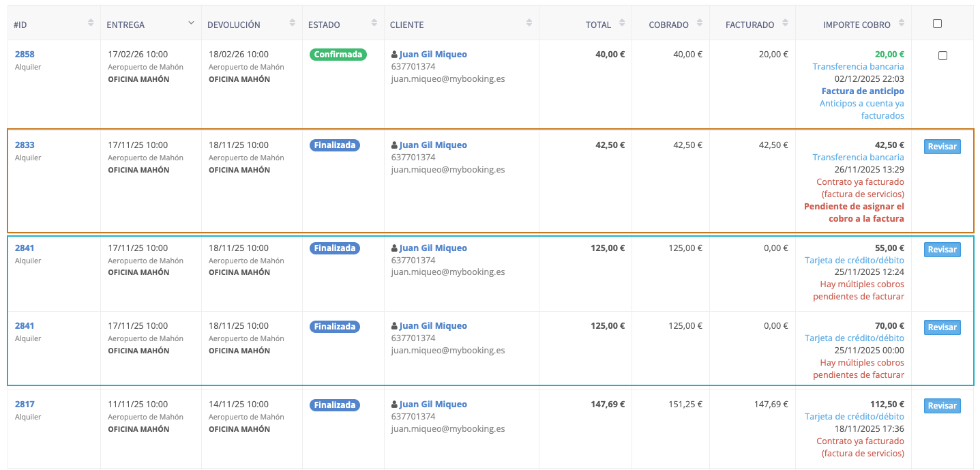Sort table by ESTADO column icon
This screenshot has height=470, width=980.
[x=374, y=23]
